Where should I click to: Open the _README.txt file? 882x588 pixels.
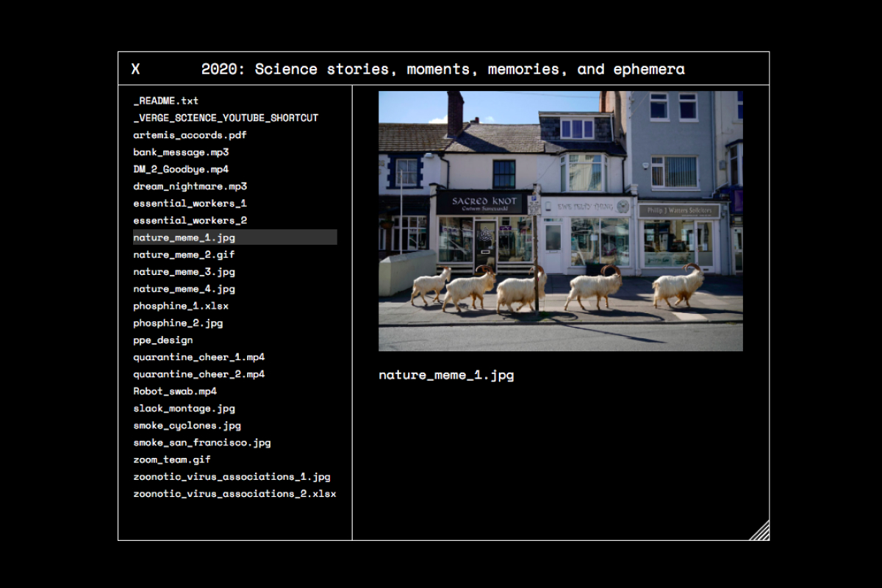pos(166,101)
